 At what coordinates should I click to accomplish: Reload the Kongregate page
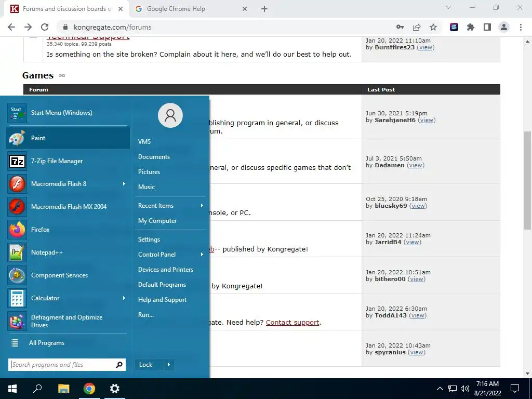[x=45, y=27]
